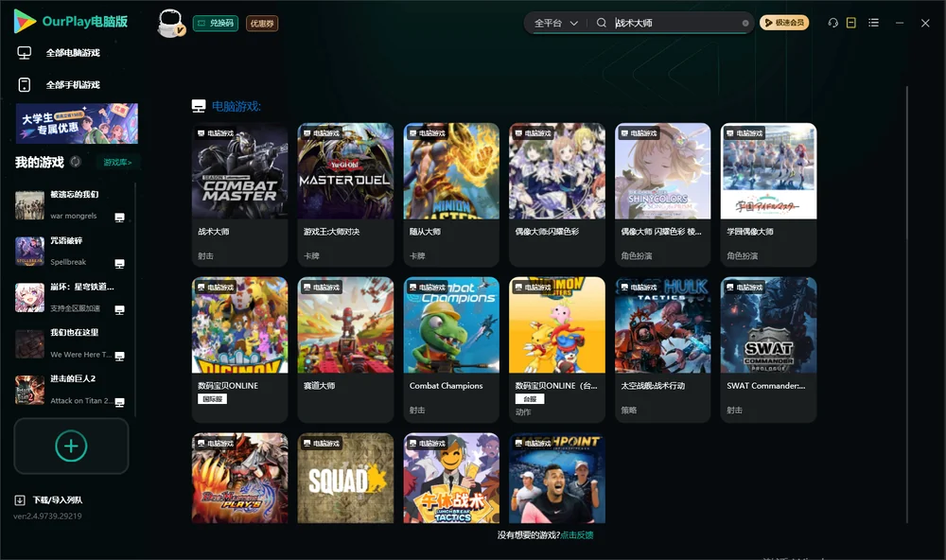Screen dimensions: 946x560
Task: Click the 国际服 tag on 数码宝贝ONLINE
Action: click(212, 399)
